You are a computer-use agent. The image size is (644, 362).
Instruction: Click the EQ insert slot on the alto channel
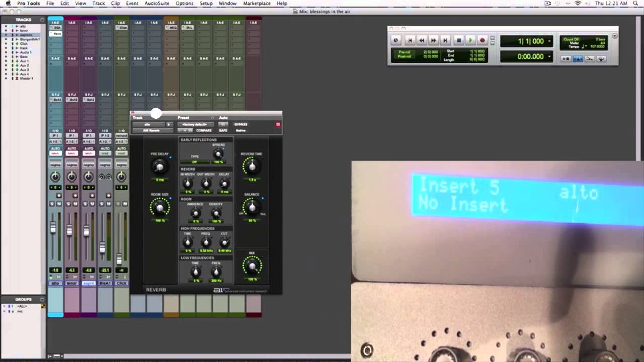pyautogui.click(x=55, y=28)
